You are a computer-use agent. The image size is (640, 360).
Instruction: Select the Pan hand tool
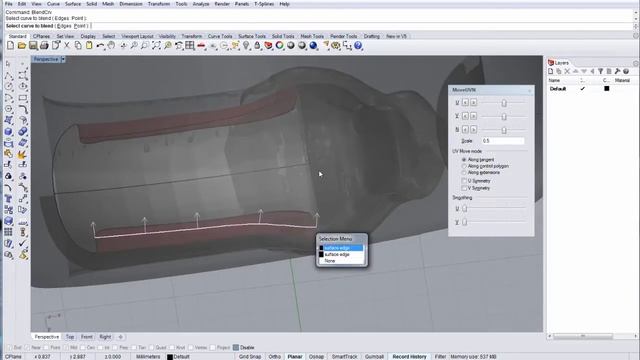(x=111, y=46)
